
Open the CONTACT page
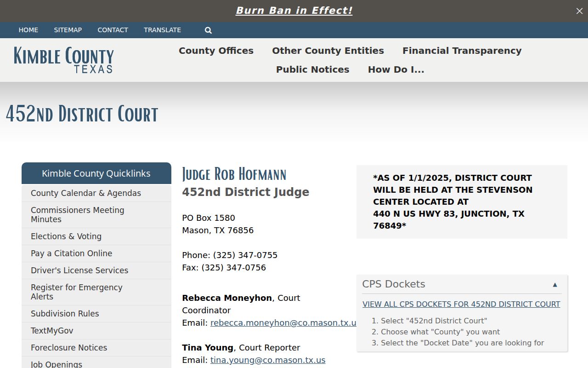pyautogui.click(x=113, y=30)
